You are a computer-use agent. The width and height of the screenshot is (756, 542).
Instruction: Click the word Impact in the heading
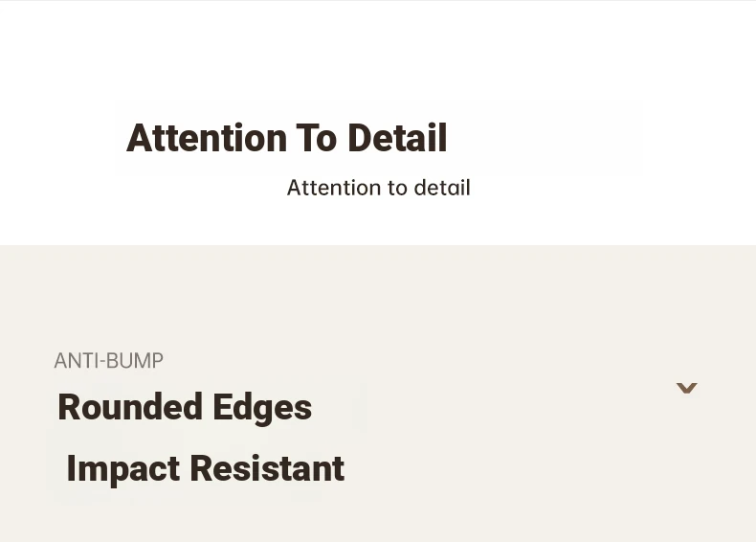click(123, 469)
